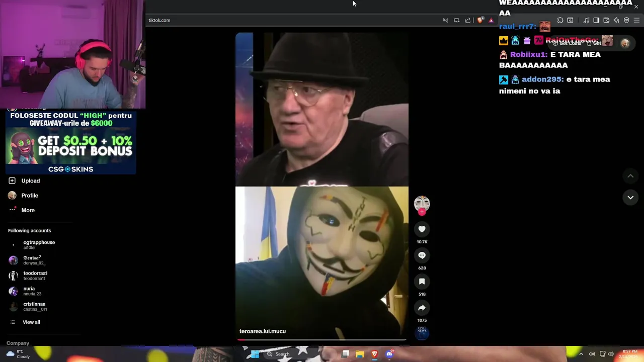Click the CSGO Skins deposit bonus banner
This screenshot has width=644, height=362.
pyautogui.click(x=70, y=143)
